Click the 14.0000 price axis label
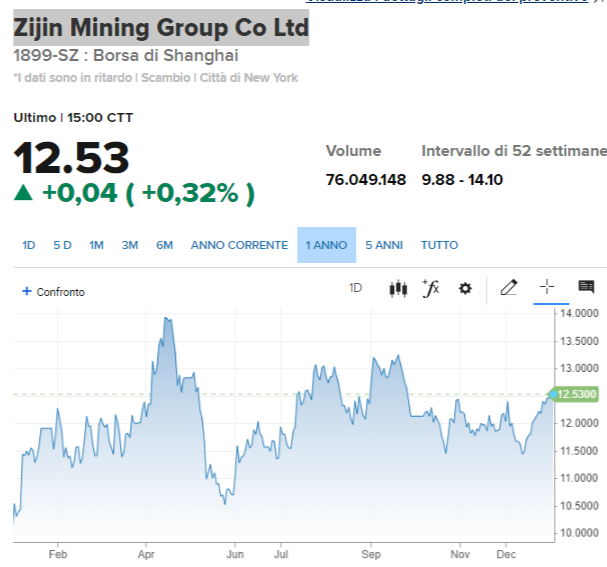The image size is (607, 567). click(x=579, y=313)
